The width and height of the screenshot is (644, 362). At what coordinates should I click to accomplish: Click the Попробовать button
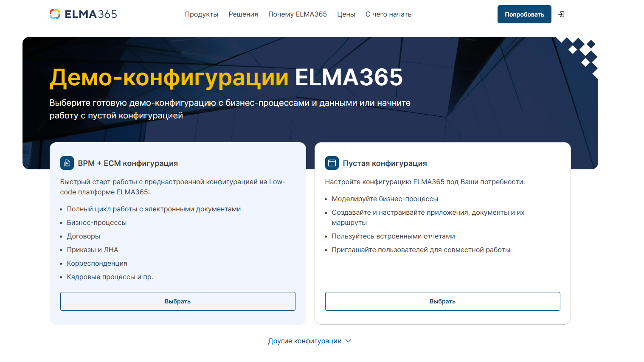(524, 14)
